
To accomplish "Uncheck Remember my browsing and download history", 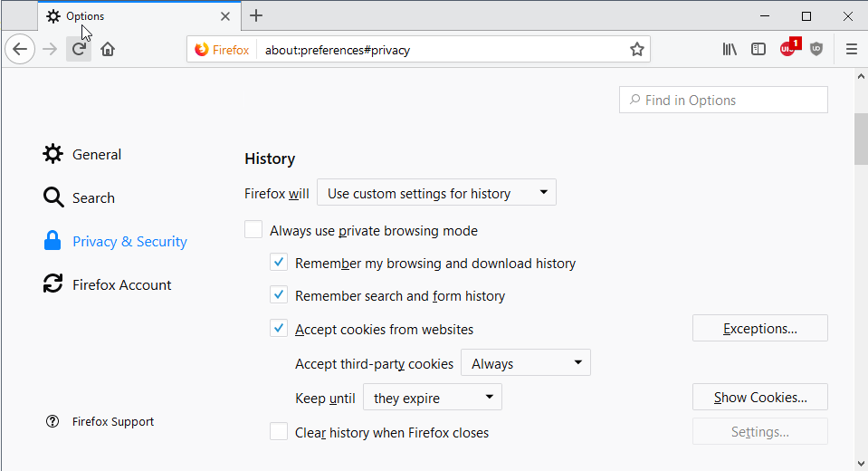I will 279,262.
